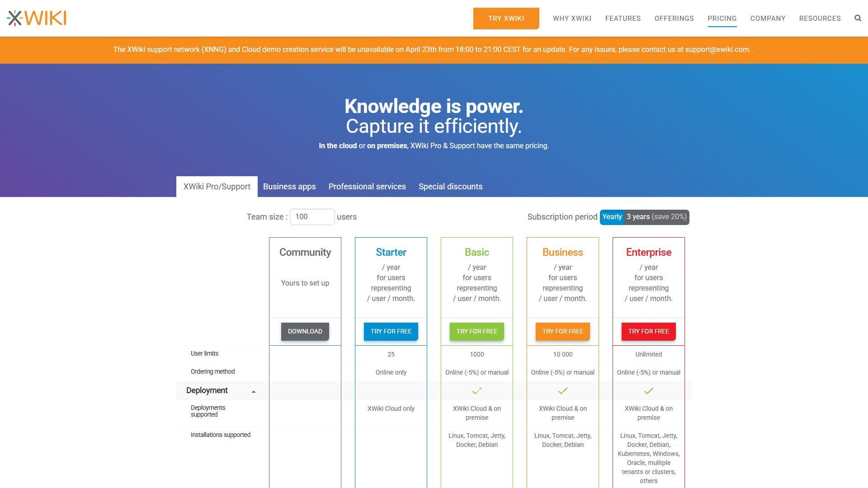
Task: Click XWiki Cloud only cell
Action: click(391, 408)
